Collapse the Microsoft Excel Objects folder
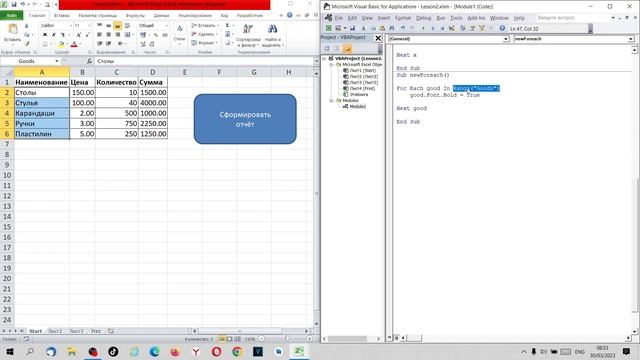Screen dimensions: 640x360 pos(332,64)
